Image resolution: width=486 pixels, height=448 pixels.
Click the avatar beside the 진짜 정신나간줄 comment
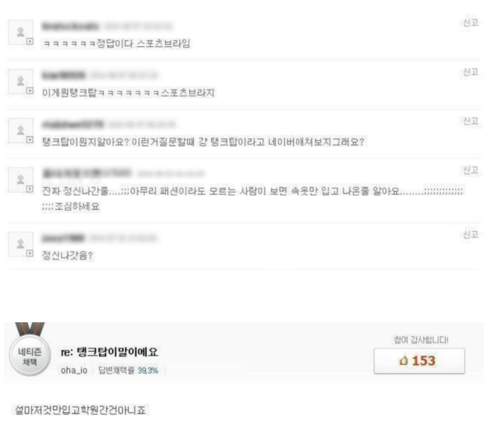[20, 180]
